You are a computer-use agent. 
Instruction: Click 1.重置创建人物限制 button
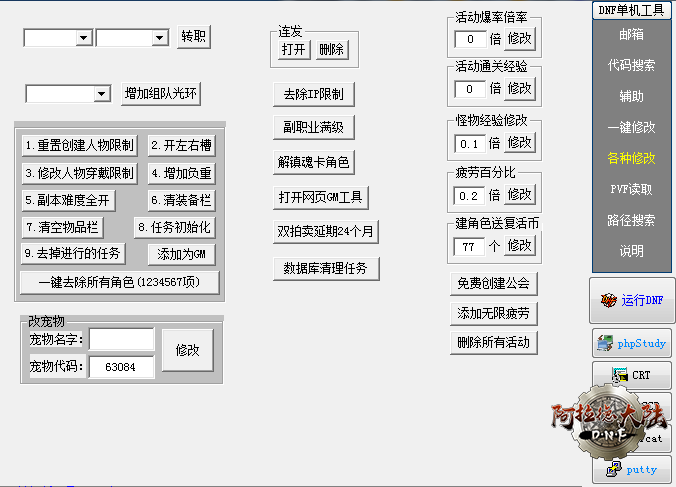pos(79,145)
